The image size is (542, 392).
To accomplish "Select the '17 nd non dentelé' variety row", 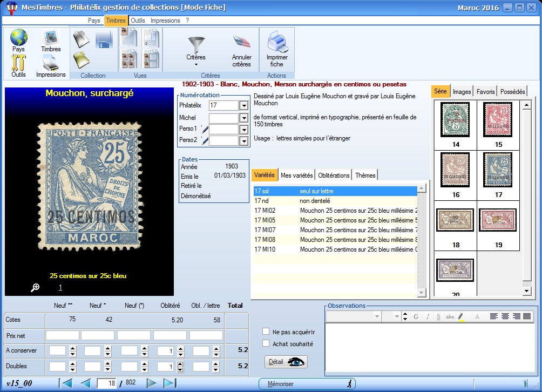I will [x=335, y=201].
